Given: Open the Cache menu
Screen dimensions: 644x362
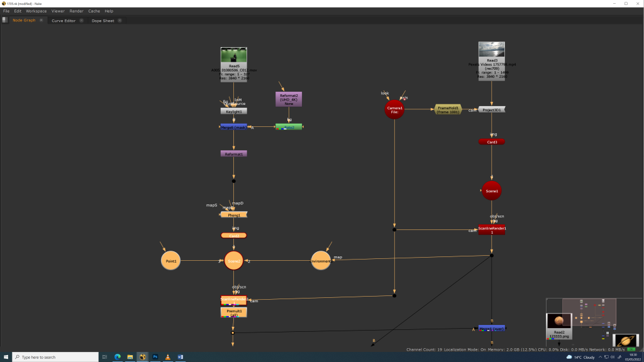Looking at the screenshot, I should coord(94,11).
